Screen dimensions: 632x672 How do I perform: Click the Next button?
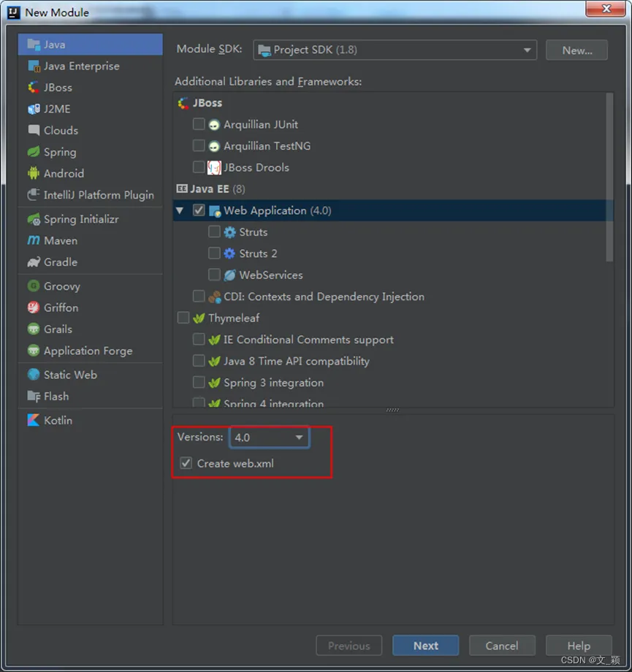425,646
